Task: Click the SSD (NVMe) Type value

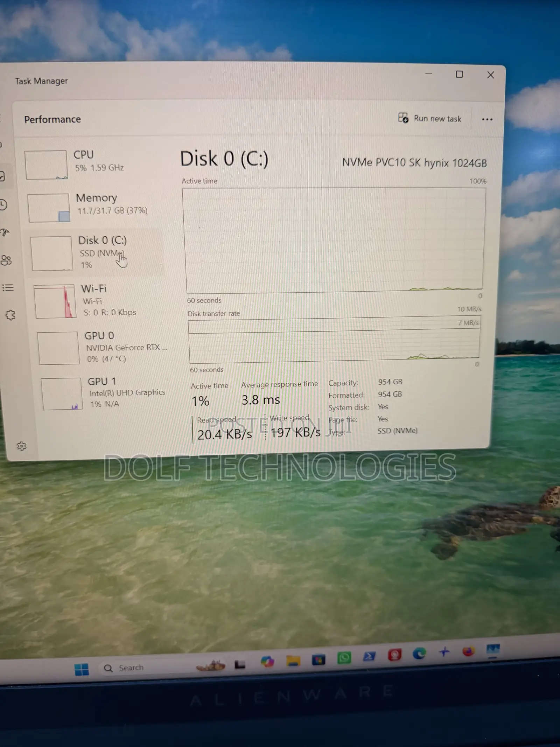Action: 397,431
